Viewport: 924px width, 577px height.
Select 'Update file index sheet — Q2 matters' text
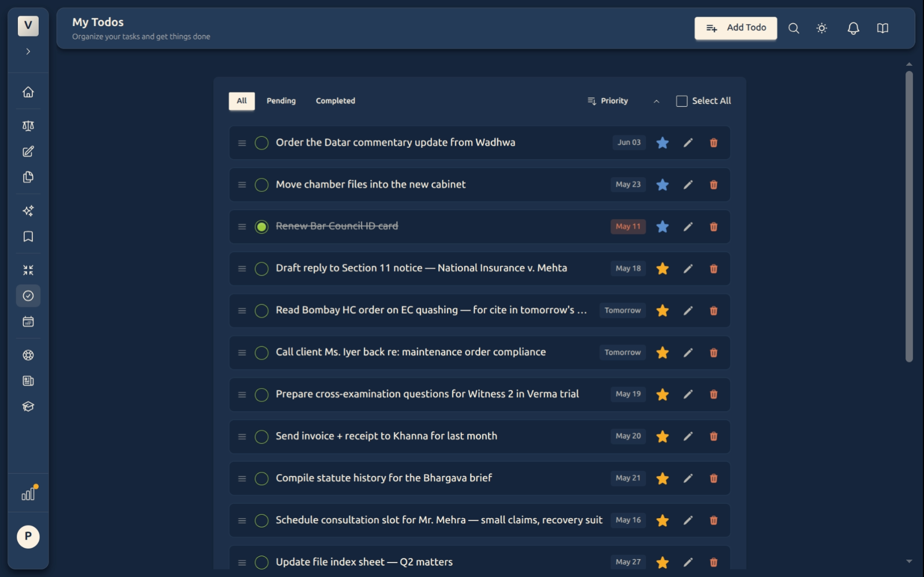(364, 562)
